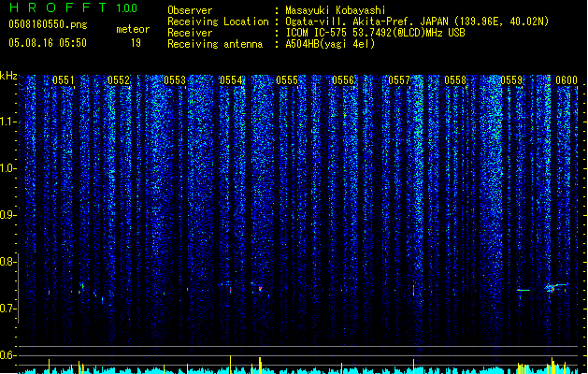This screenshot has width=588, height=374.
Task: Click the horizontal echo trace near 0559
Action: point(523,290)
